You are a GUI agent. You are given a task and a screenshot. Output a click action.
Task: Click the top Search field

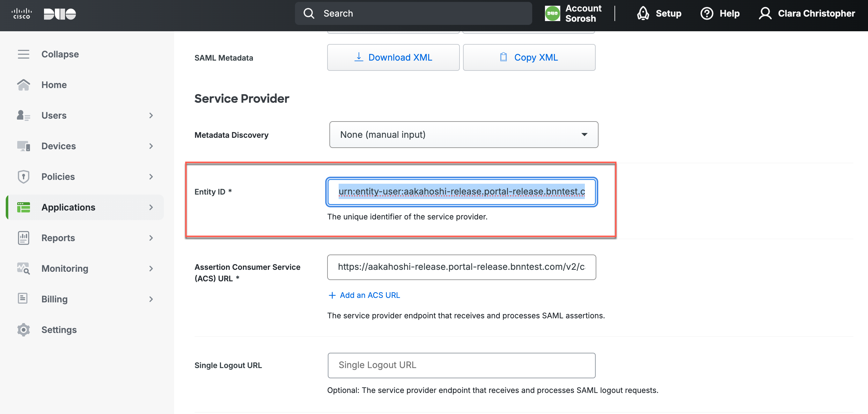pyautogui.click(x=413, y=13)
